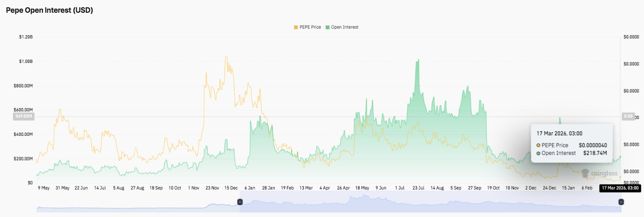The height and width of the screenshot is (217, 644).
Task: Click the 15 Dec date on x-axis
Action: (230, 188)
